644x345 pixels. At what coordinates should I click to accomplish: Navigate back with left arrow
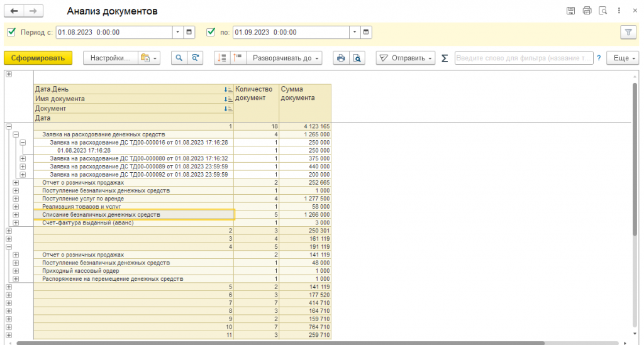(14, 11)
